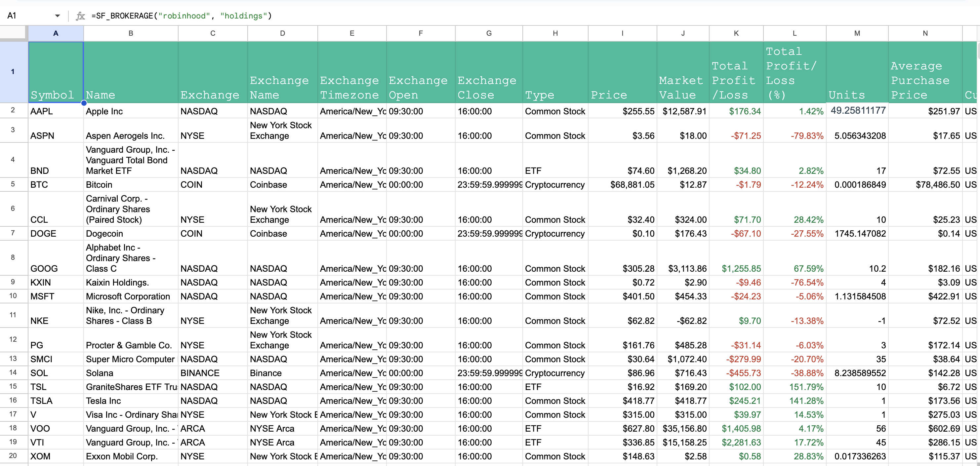Click the GOOG profit $1,255.85 cell
The height and width of the screenshot is (466, 980).
tap(736, 258)
